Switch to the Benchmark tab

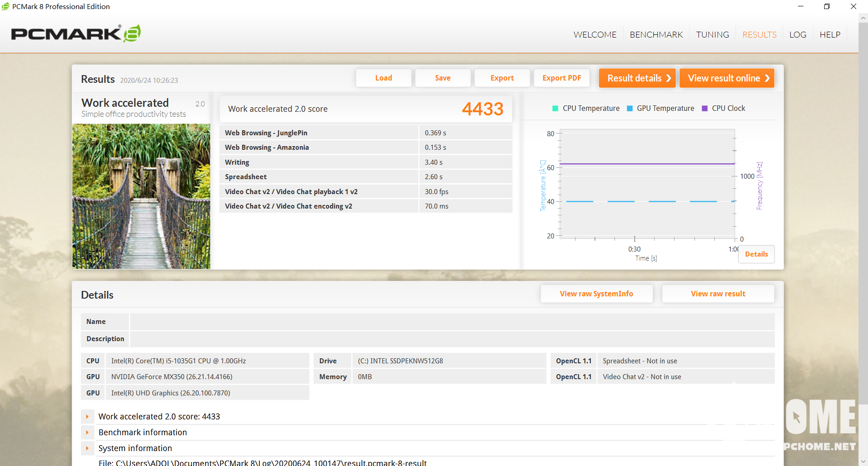point(656,35)
